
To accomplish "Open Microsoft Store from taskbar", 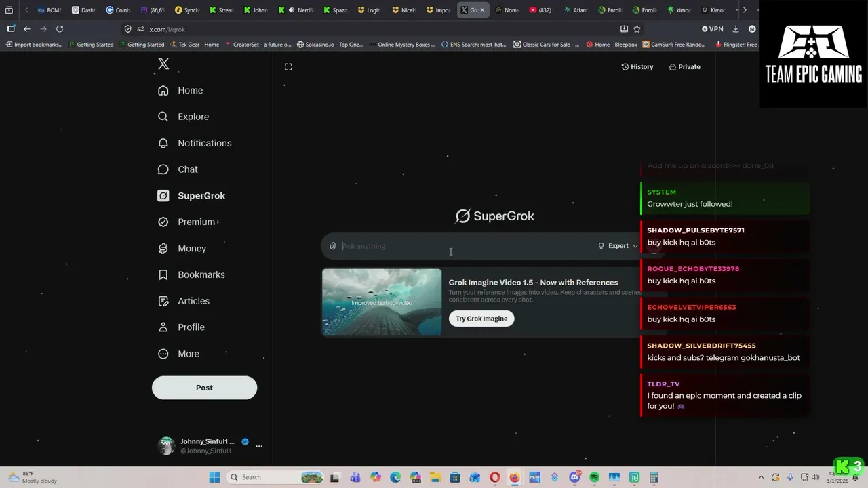I will [455, 477].
